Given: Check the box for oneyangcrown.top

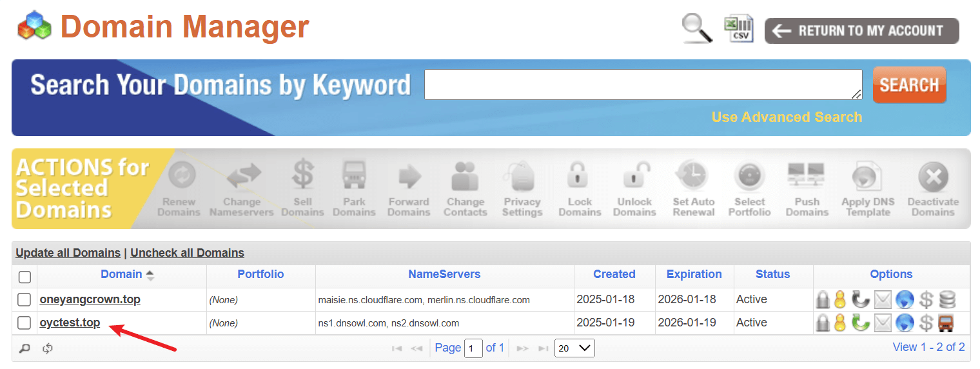Looking at the screenshot, I should 24,300.
